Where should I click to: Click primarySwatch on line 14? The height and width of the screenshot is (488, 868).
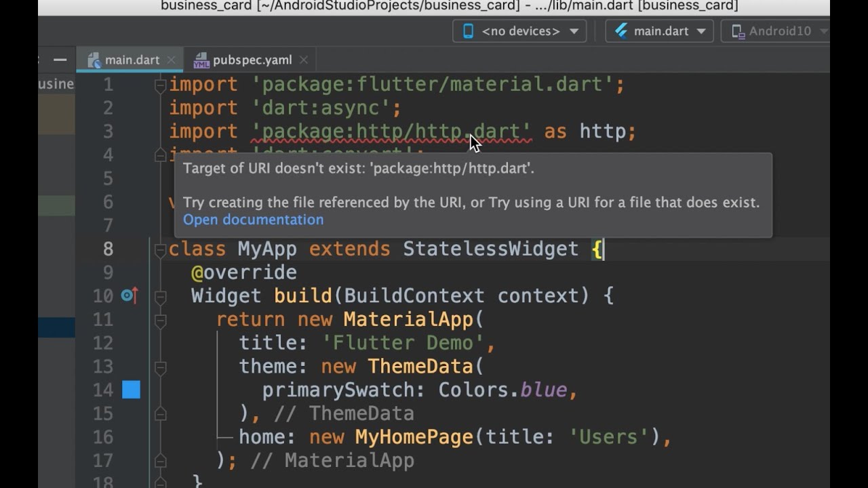338,390
